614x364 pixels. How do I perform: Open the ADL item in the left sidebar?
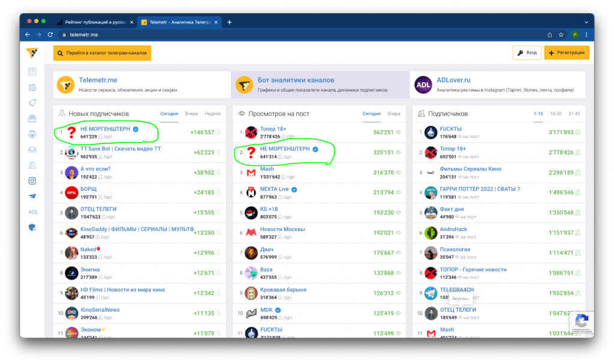[33, 212]
